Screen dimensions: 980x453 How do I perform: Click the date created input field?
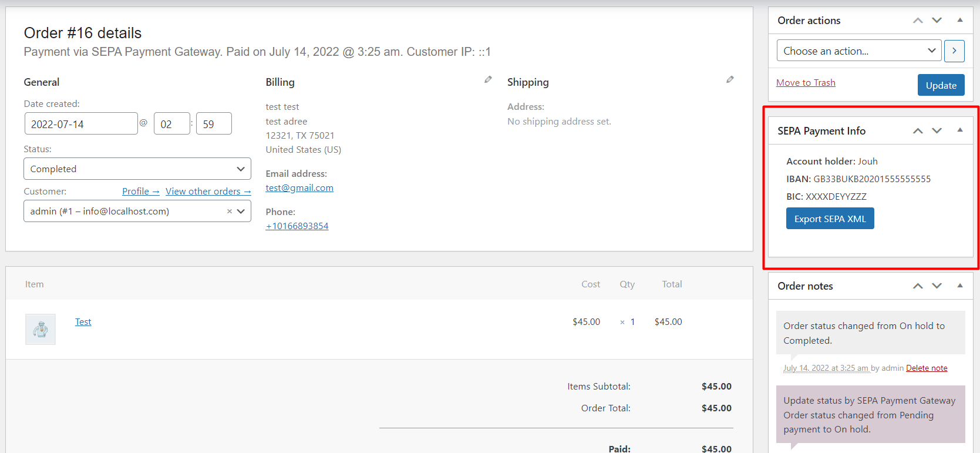(x=81, y=124)
